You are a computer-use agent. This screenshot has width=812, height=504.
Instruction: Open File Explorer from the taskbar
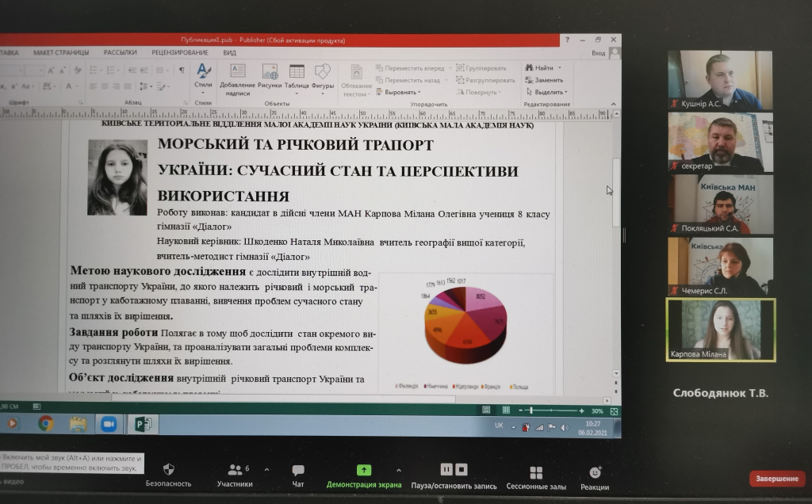coord(78,424)
